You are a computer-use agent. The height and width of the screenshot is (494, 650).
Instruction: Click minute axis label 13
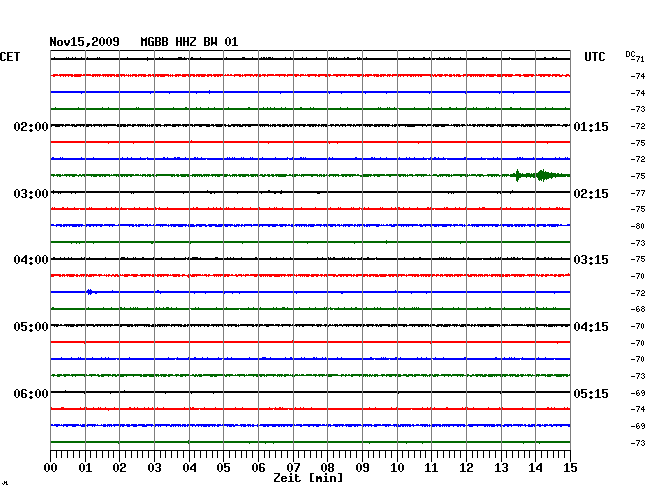click(x=501, y=468)
